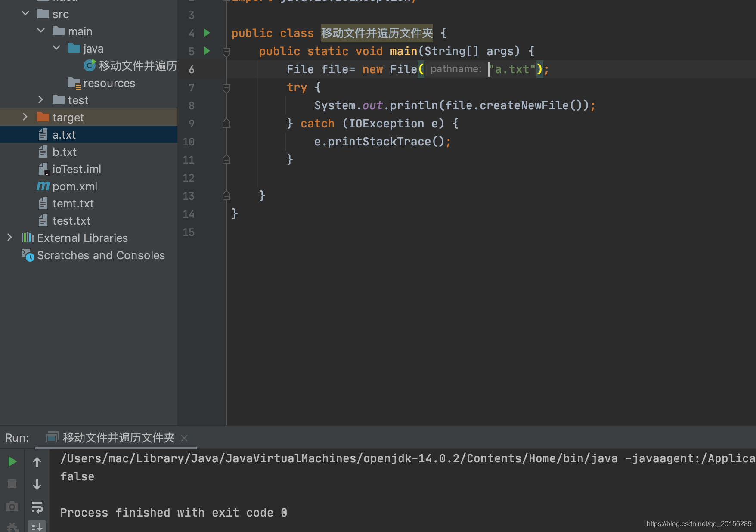Click 'false' output in console
756x532 pixels.
click(77, 476)
